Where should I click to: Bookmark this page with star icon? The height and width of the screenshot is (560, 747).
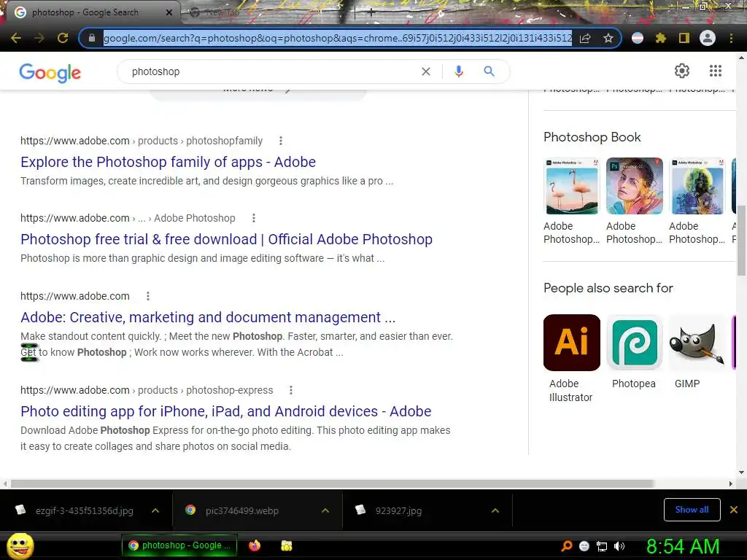pyautogui.click(x=608, y=38)
